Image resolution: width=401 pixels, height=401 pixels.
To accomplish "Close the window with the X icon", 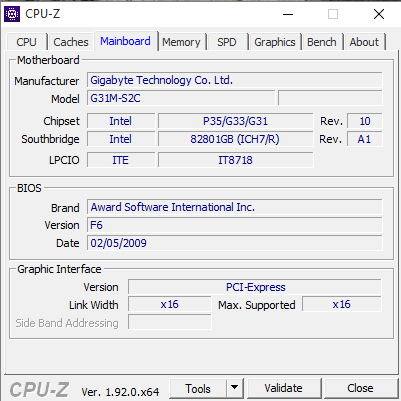I will [x=379, y=14].
